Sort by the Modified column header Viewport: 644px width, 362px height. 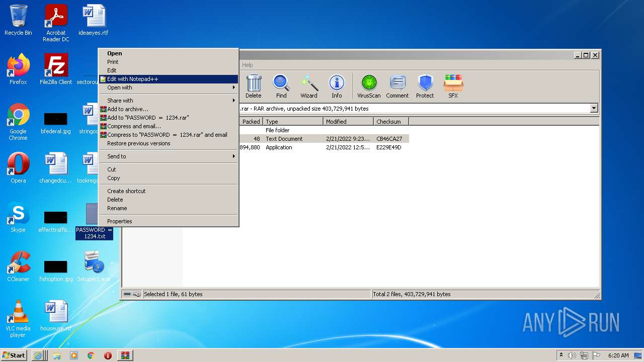348,122
